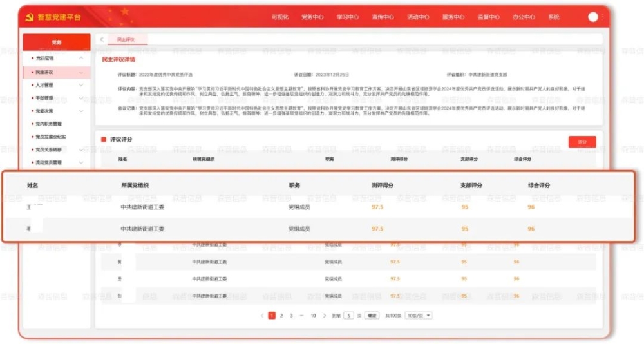Open 党员发展全纪实 in the sidebar
The width and height of the screenshot is (644, 344).
[x=50, y=137]
